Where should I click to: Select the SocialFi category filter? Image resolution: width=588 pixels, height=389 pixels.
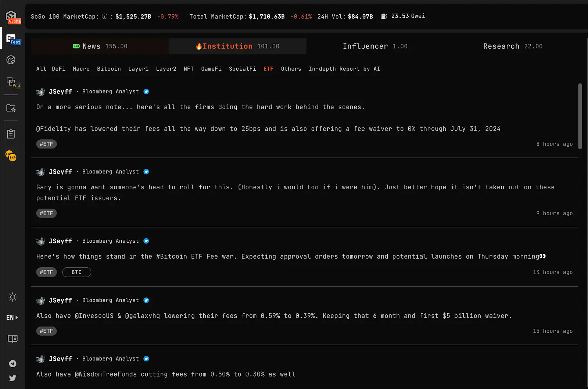tap(243, 69)
